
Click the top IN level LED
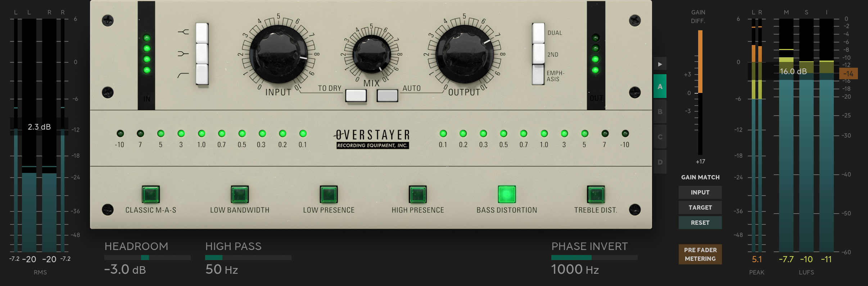click(x=146, y=38)
